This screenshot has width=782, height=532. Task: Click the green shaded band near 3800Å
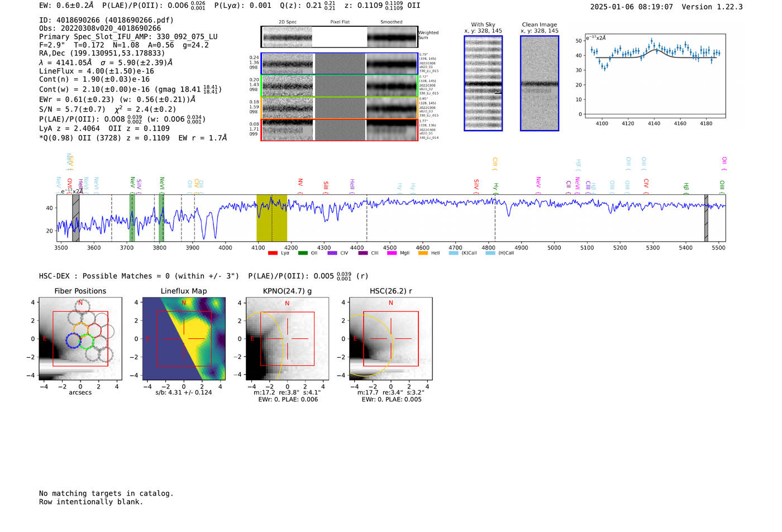point(161,218)
